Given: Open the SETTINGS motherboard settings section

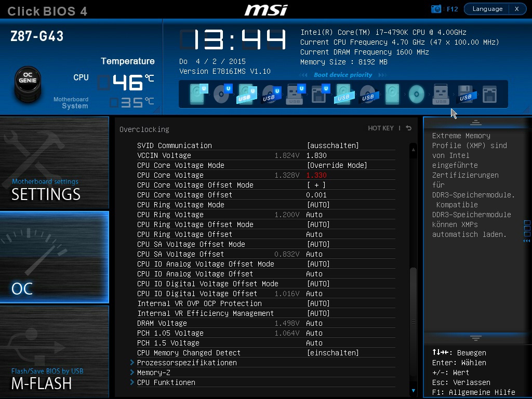Looking at the screenshot, I should 54,163.
